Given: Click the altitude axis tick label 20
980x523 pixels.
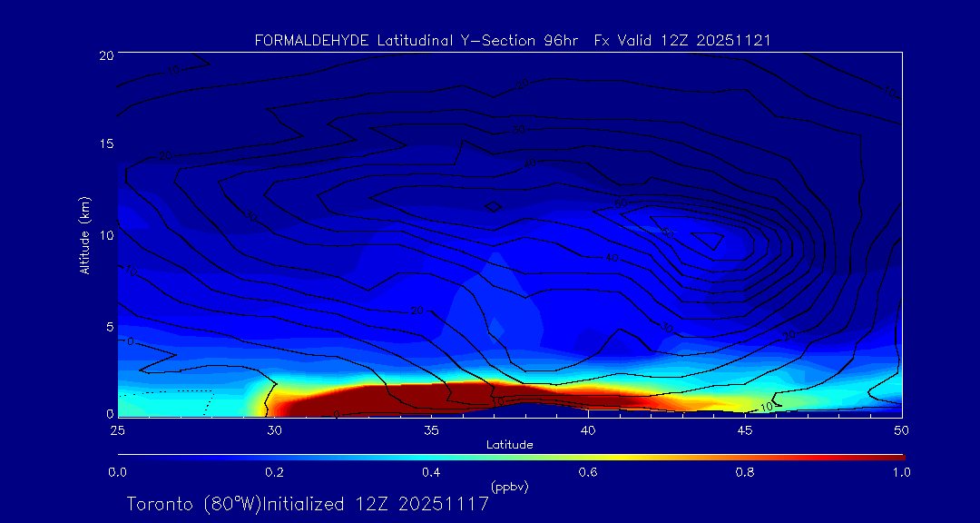Looking at the screenshot, I should (105, 54).
